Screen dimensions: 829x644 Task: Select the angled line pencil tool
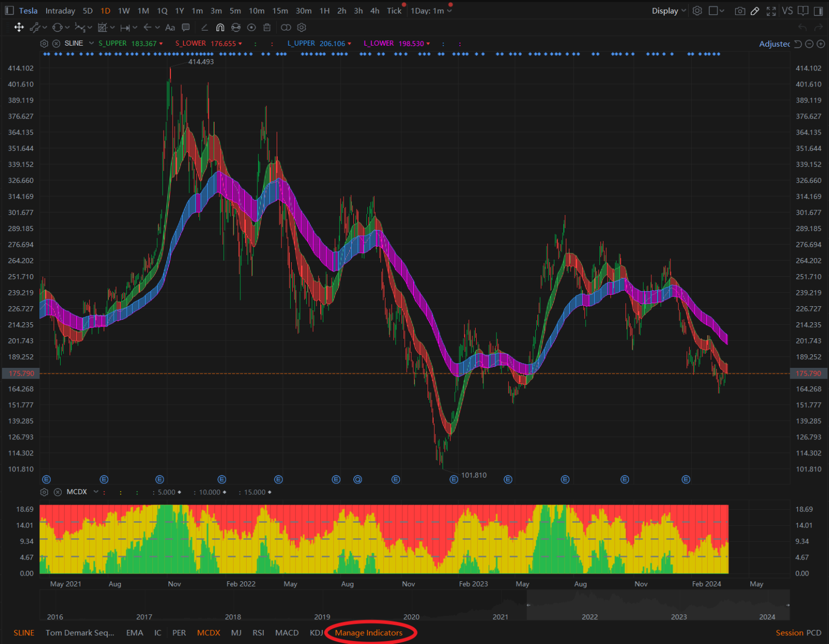[x=204, y=27]
